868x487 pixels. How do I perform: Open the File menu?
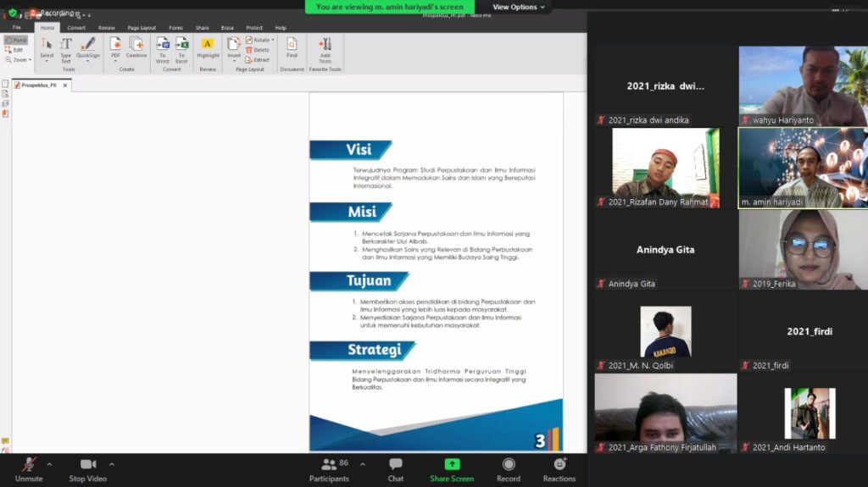click(16, 28)
